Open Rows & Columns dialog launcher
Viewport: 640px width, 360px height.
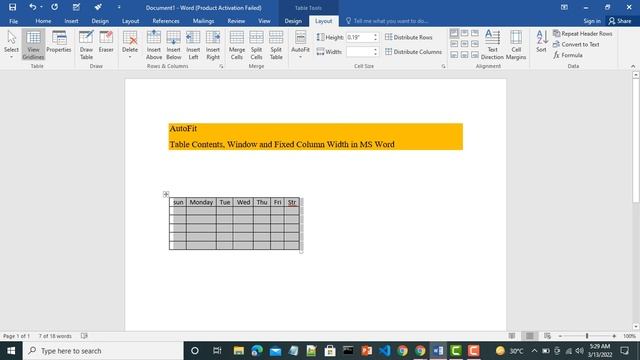pos(221,66)
